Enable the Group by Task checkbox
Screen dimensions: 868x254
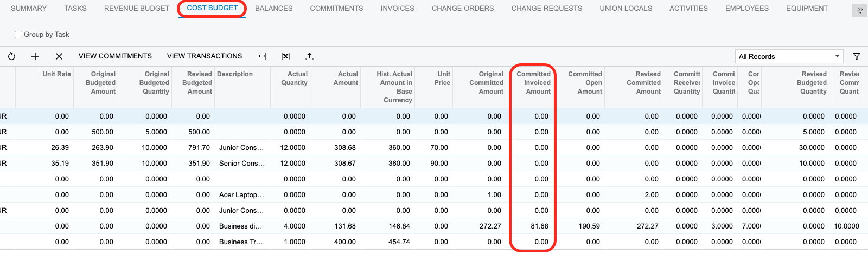pyautogui.click(x=18, y=35)
